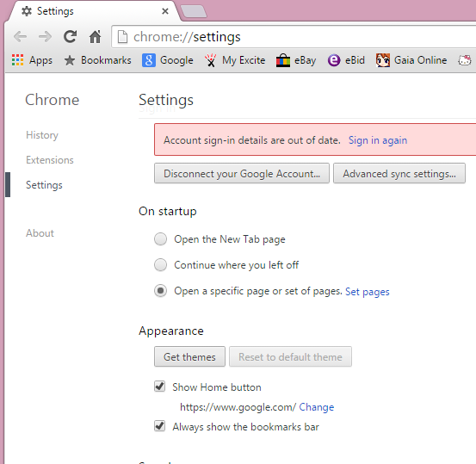
Task: Toggle Show Home button checkbox
Action: click(x=160, y=387)
